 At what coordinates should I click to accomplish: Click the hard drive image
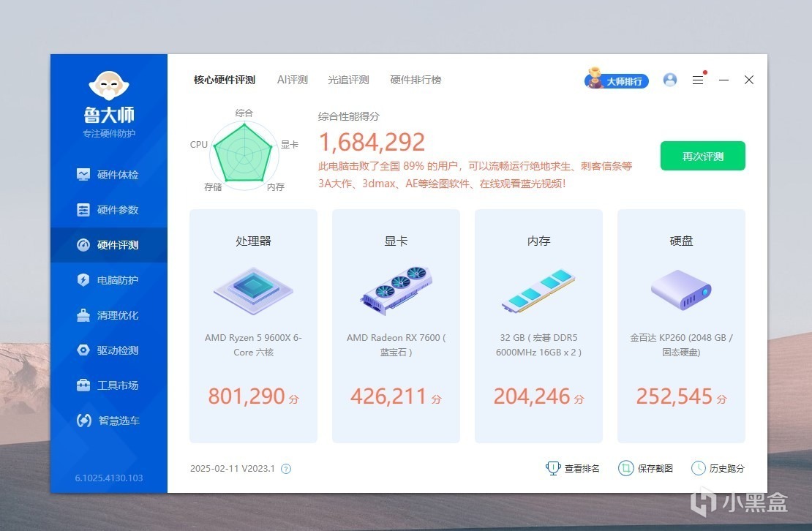coord(681,290)
